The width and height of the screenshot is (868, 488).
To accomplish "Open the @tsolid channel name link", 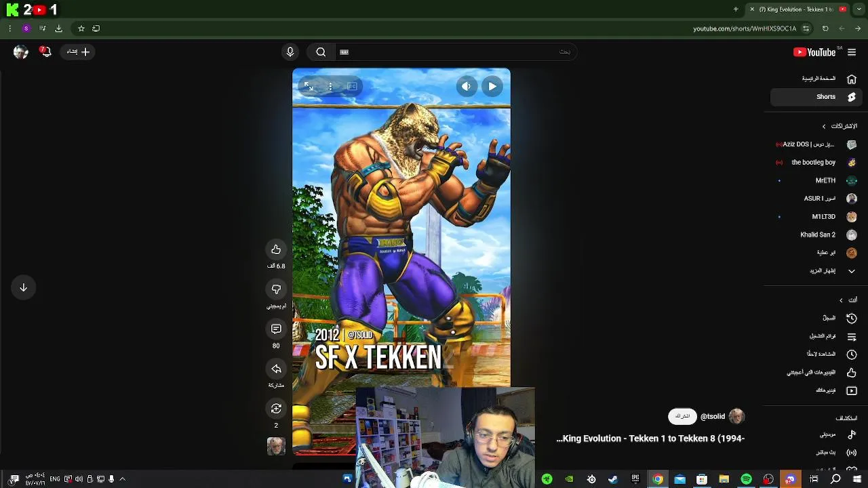I will (713, 417).
